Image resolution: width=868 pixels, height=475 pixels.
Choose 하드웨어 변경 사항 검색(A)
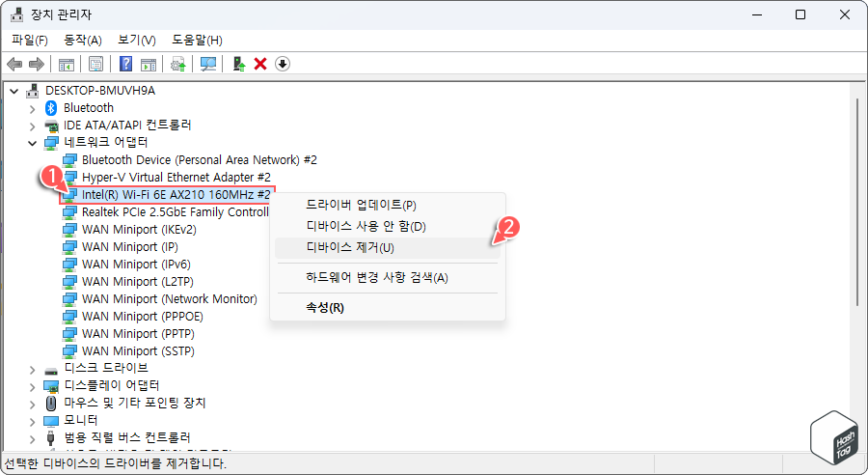(x=388, y=278)
